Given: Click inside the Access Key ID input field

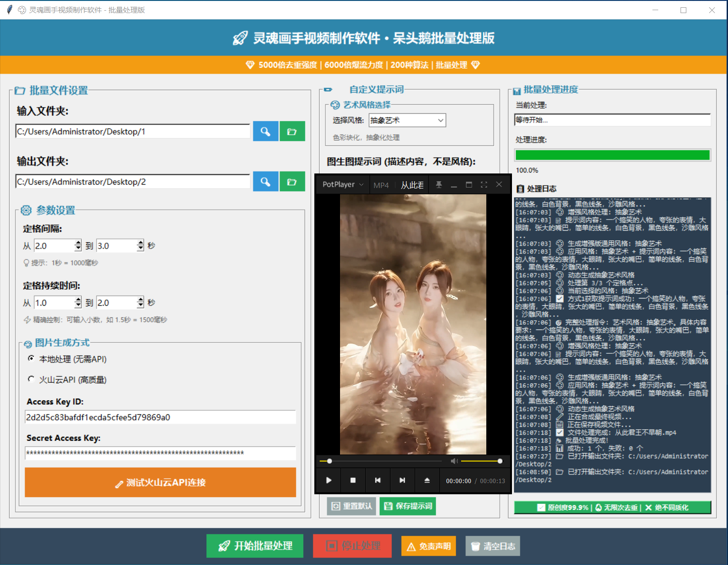Looking at the screenshot, I should pyautogui.click(x=160, y=417).
